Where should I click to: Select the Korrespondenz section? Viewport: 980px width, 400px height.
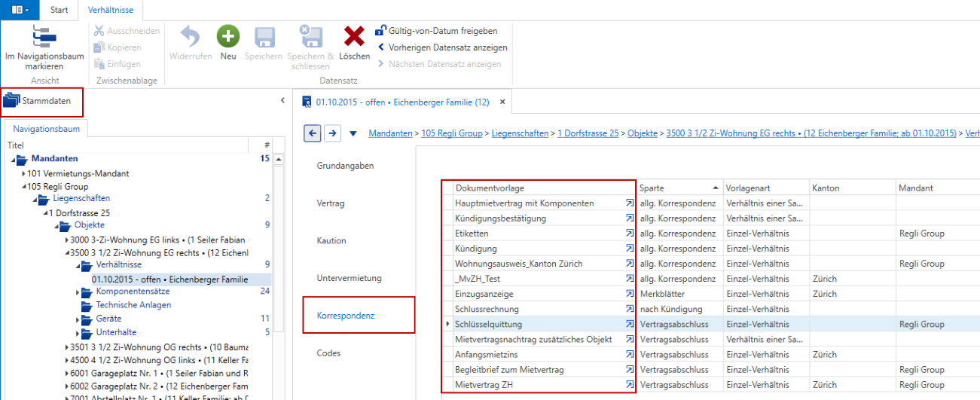(359, 315)
